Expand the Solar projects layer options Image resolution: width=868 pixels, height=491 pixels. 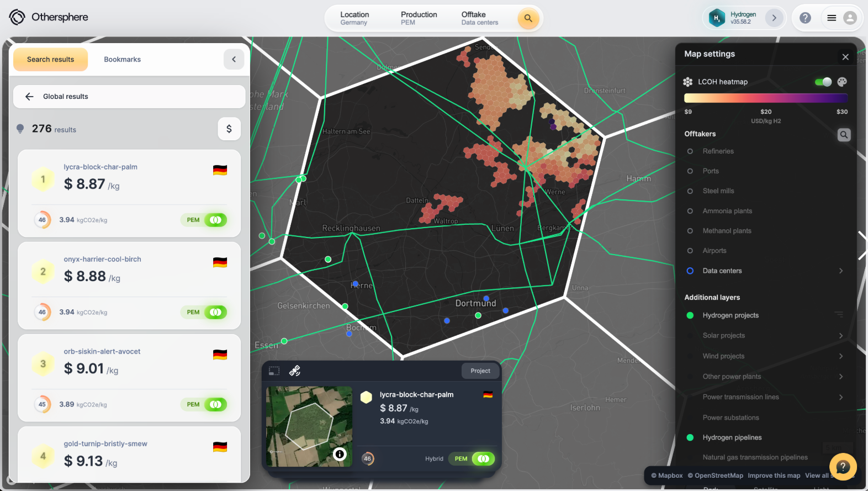tap(840, 336)
